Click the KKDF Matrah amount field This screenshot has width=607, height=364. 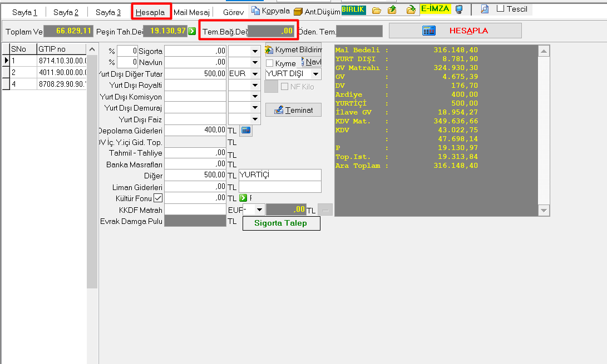tap(195, 210)
